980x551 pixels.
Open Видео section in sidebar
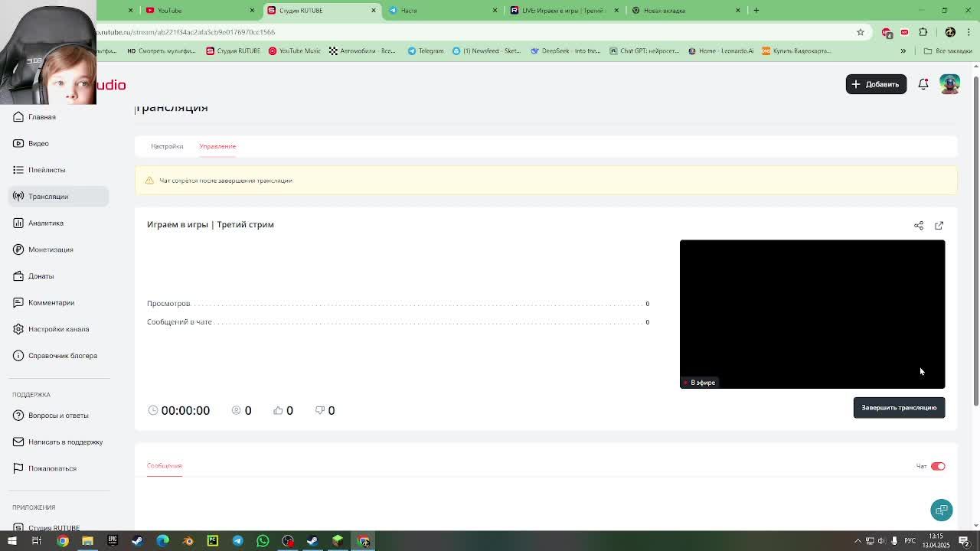(60, 143)
